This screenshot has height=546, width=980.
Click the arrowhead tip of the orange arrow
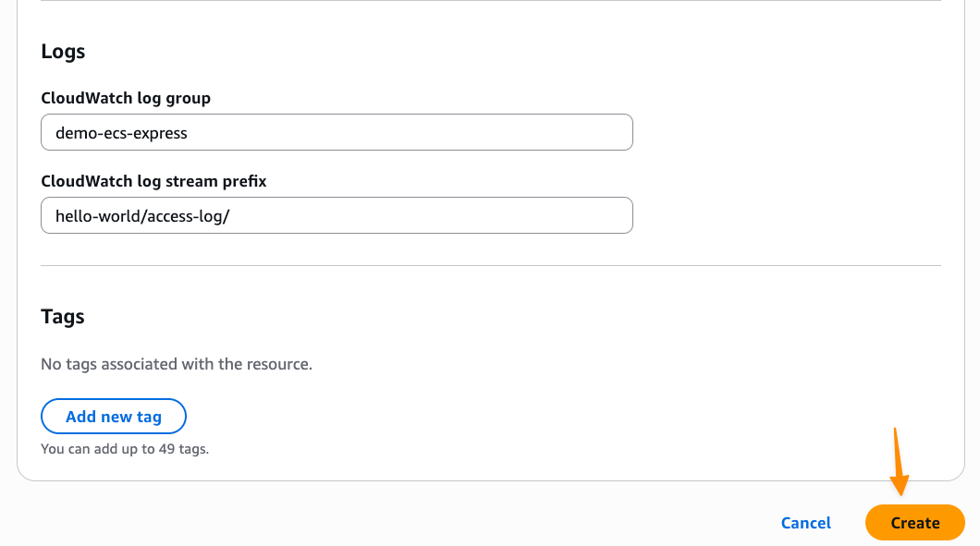coord(900,492)
